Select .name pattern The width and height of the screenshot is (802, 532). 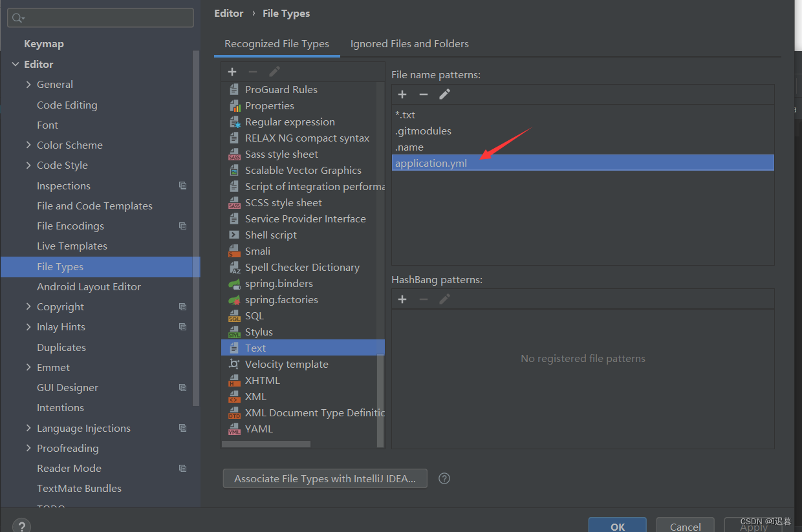pyautogui.click(x=583, y=147)
